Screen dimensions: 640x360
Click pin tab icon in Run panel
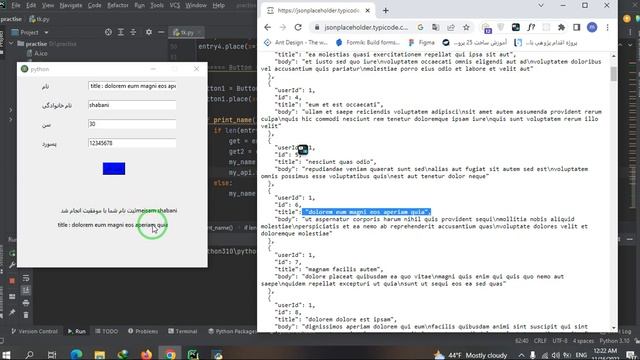pos(12,312)
